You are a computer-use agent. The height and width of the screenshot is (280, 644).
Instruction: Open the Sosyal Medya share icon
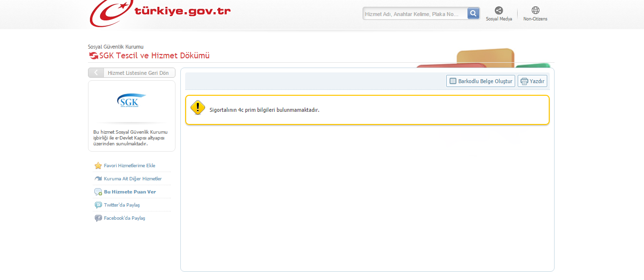[499, 10]
